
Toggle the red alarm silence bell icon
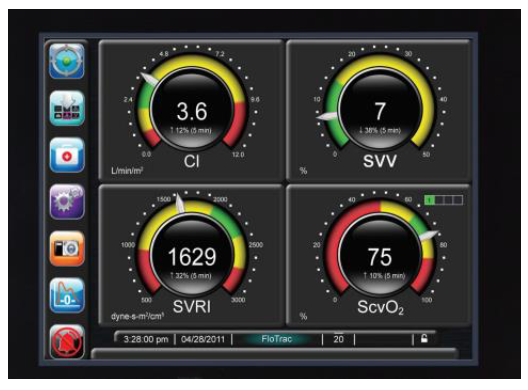click(67, 342)
